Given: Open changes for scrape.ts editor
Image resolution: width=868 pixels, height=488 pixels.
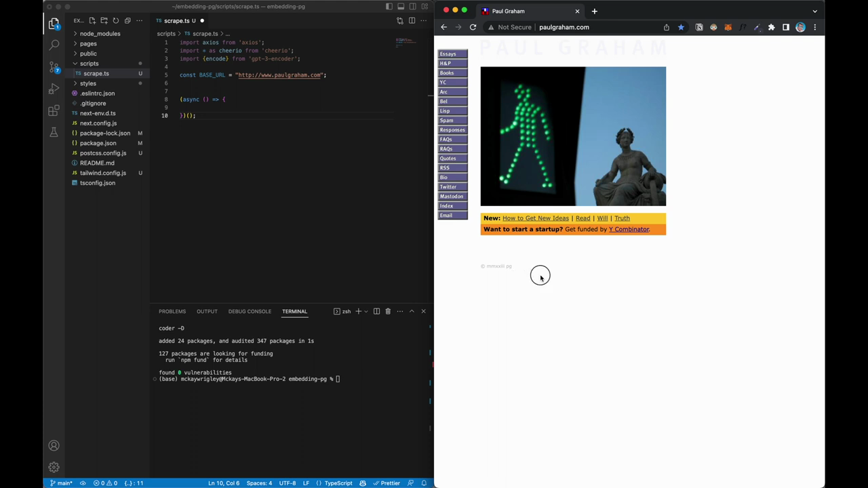Looking at the screenshot, I should point(399,21).
